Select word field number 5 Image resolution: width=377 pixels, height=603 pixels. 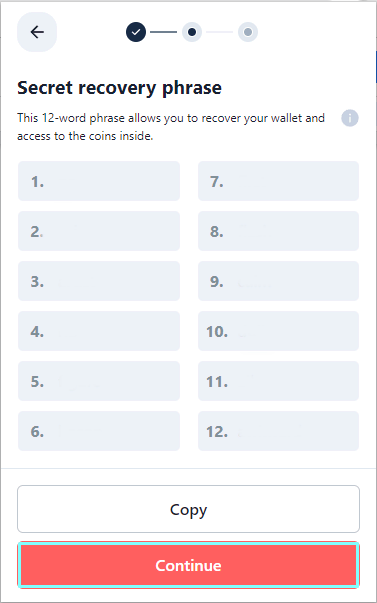pyautogui.click(x=99, y=381)
